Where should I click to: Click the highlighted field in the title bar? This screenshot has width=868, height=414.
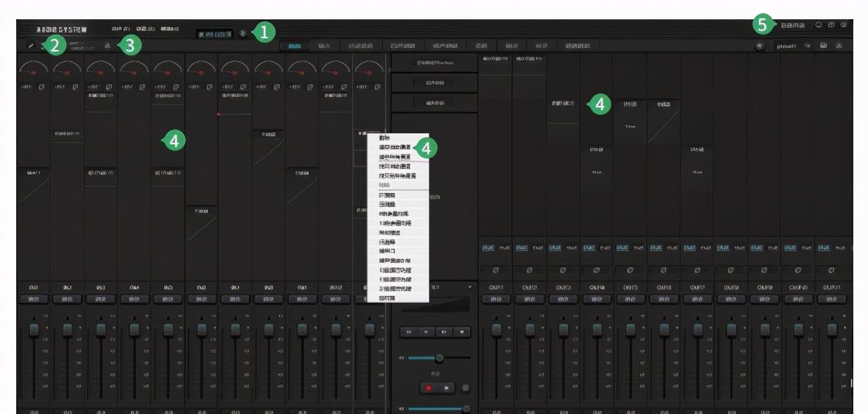pos(214,34)
